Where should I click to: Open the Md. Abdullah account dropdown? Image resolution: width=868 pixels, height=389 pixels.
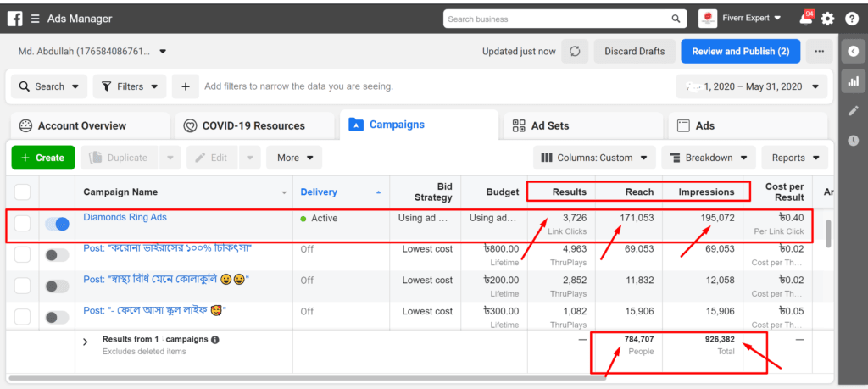[92, 52]
